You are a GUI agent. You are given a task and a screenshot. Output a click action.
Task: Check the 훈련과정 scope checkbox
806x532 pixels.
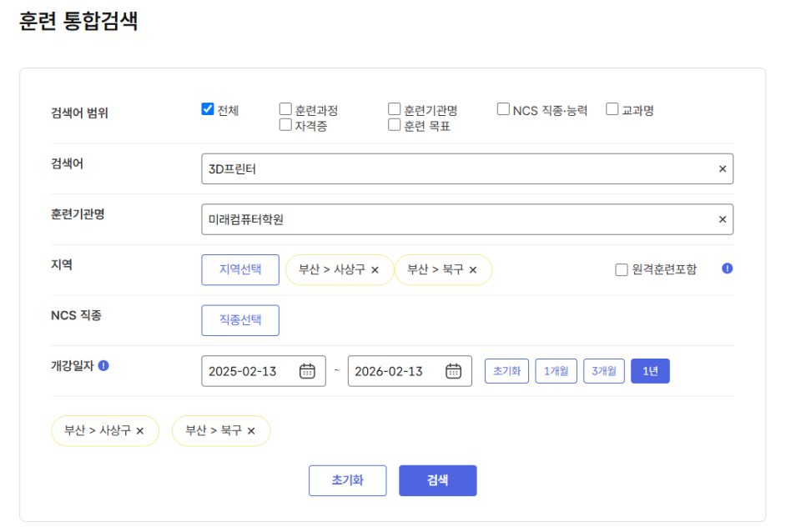(285, 109)
